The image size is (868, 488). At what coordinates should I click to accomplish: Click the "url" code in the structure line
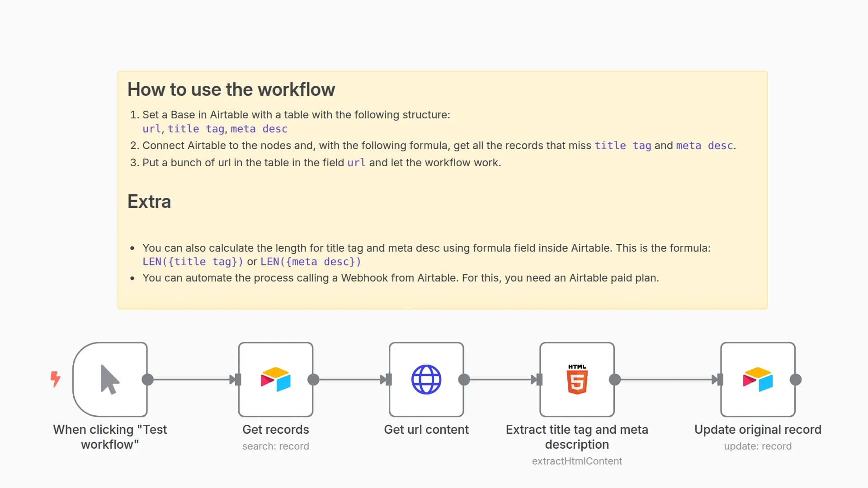(152, 129)
